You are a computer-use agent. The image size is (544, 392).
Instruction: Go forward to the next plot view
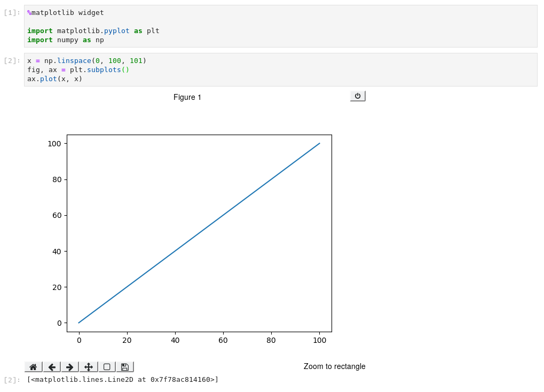click(x=69, y=366)
